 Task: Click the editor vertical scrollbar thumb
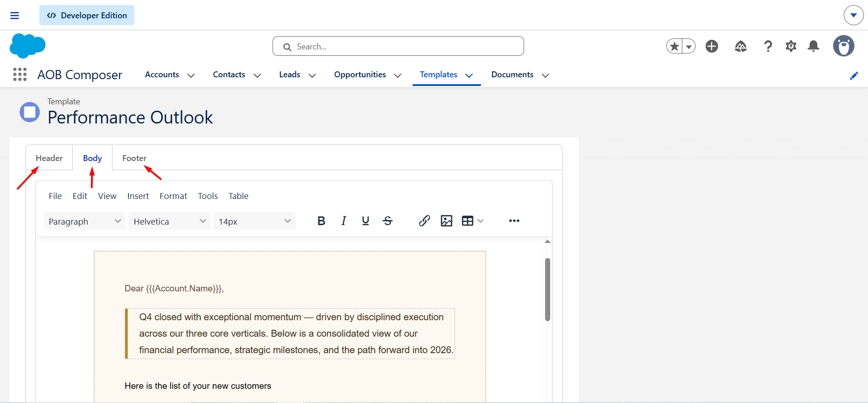[547, 290]
